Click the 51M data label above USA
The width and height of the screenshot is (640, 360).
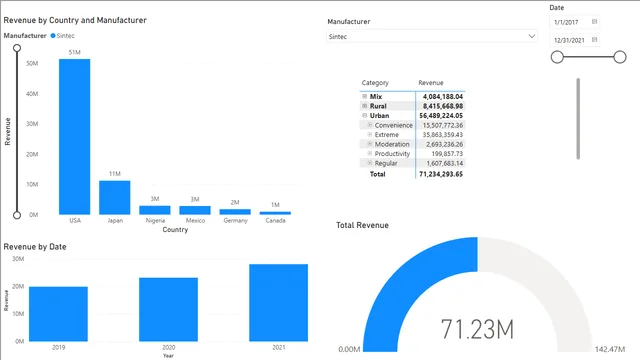click(74, 52)
